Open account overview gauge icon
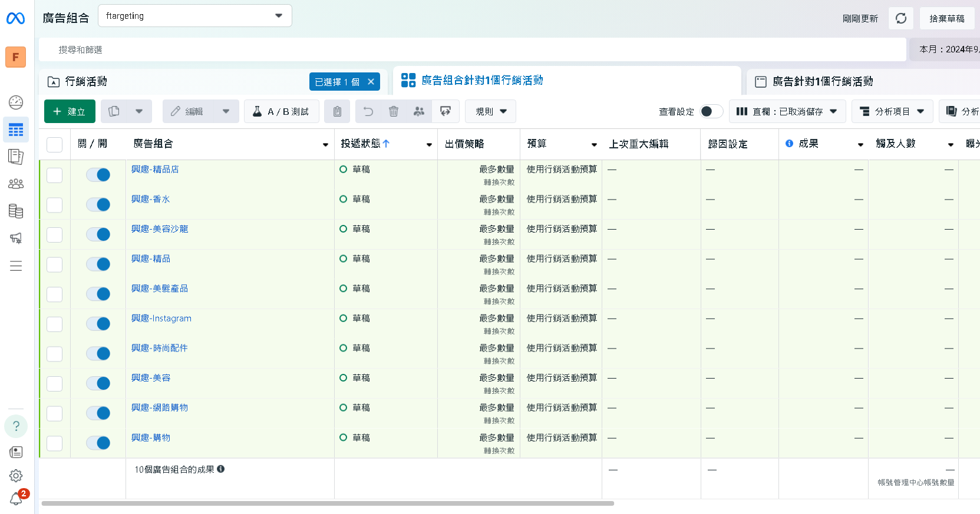This screenshot has height=514, width=980. (16, 102)
